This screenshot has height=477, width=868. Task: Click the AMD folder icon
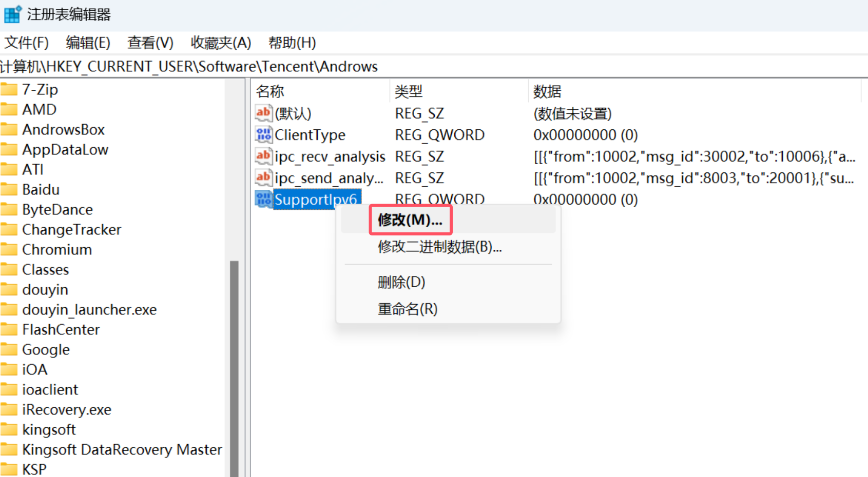pyautogui.click(x=9, y=110)
